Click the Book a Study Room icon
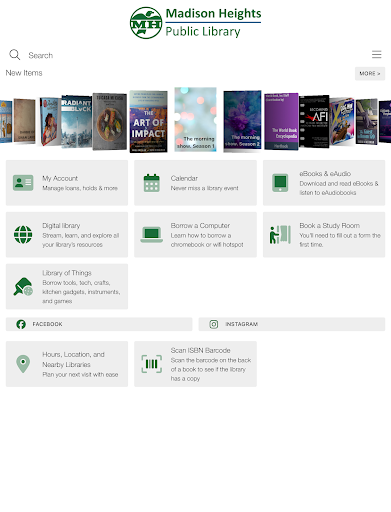 click(280, 235)
